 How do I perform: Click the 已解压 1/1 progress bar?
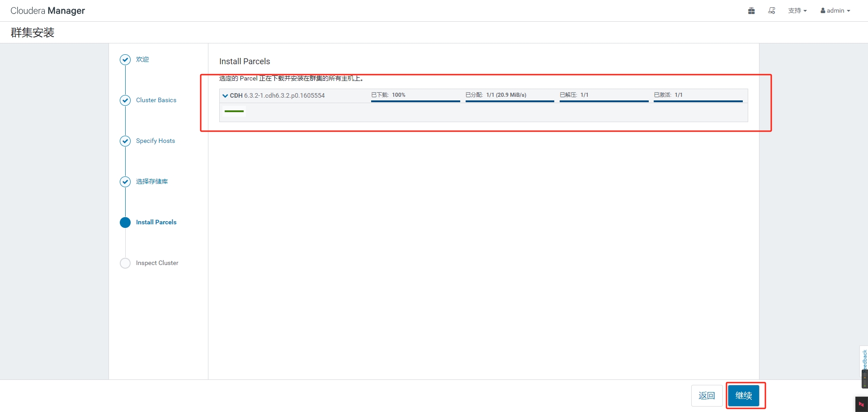pyautogui.click(x=604, y=101)
